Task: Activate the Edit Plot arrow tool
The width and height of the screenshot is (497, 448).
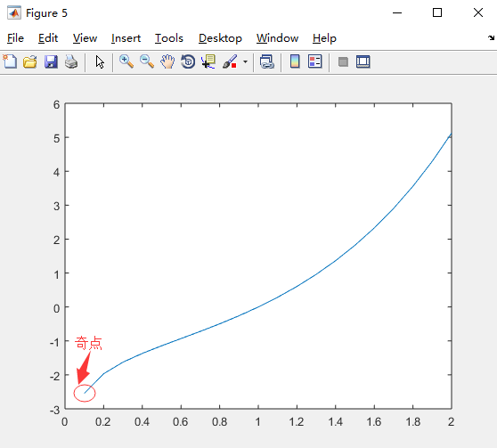Action: [100, 61]
